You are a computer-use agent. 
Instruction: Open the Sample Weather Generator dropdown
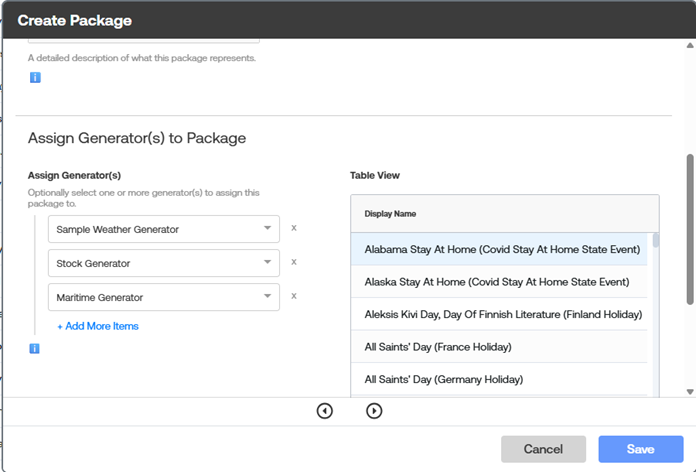point(164,229)
